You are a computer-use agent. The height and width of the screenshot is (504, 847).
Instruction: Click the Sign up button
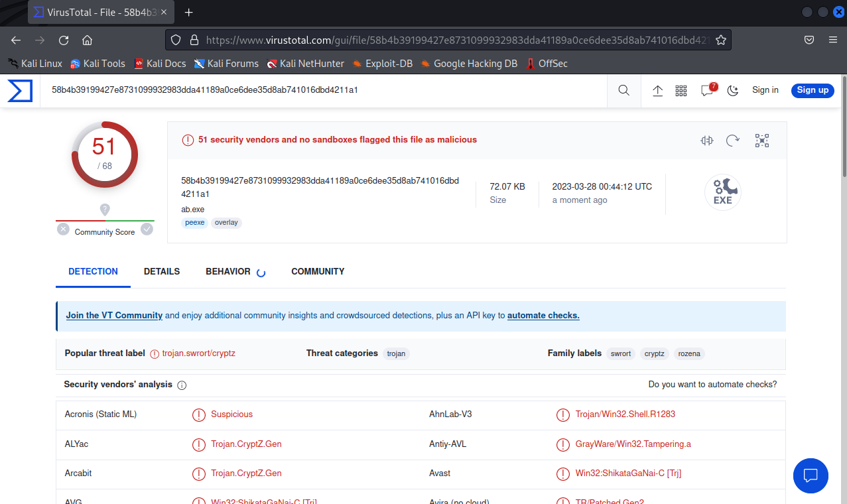pos(813,90)
